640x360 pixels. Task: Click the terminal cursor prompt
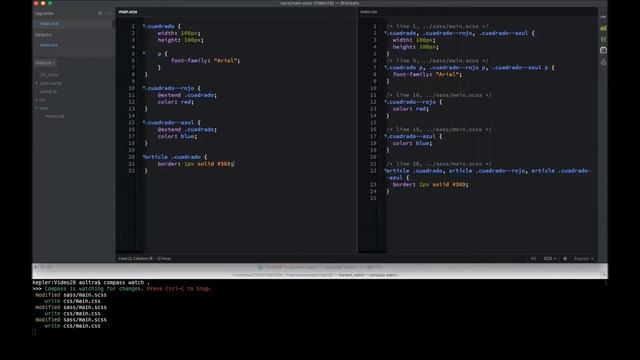(x=34, y=332)
